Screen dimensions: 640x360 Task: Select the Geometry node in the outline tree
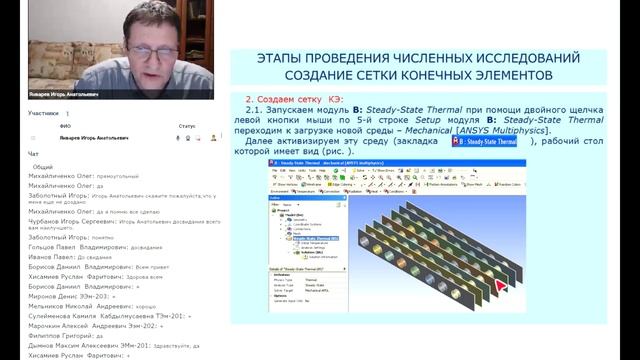click(x=297, y=220)
